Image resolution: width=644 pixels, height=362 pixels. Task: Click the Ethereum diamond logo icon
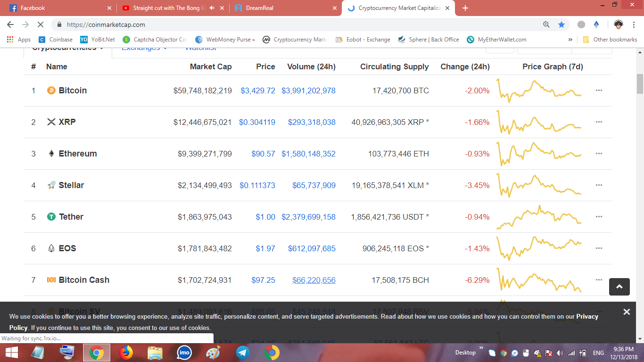click(51, 154)
